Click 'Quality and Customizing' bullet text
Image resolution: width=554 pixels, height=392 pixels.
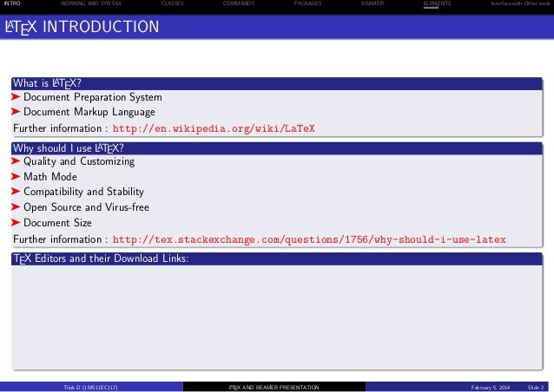pyautogui.click(x=79, y=161)
